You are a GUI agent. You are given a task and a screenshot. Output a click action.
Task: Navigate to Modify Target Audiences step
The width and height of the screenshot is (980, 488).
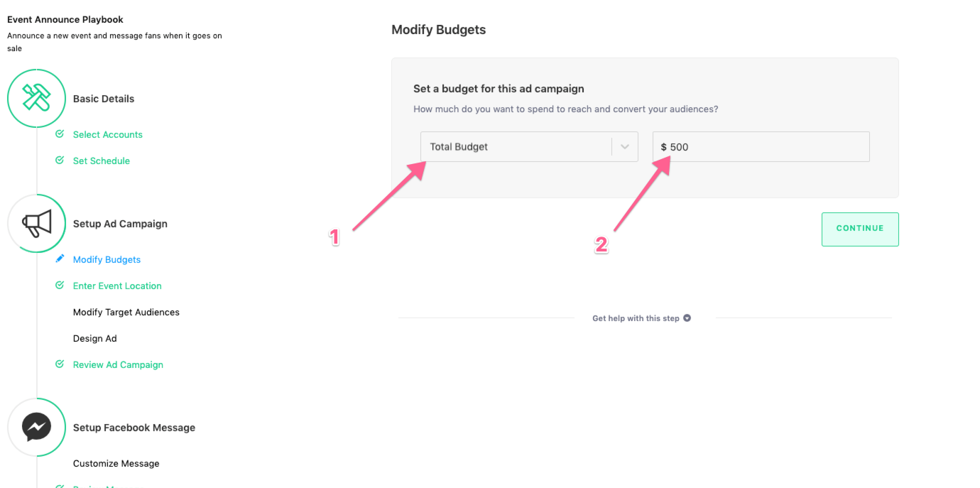point(126,312)
